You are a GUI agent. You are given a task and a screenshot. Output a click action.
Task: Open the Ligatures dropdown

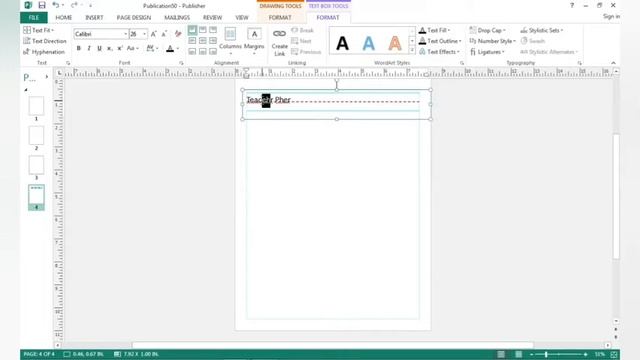tap(487, 52)
